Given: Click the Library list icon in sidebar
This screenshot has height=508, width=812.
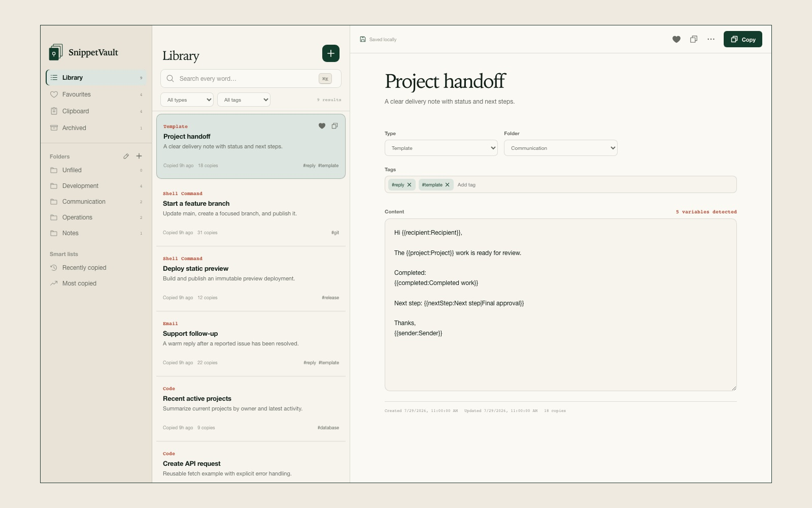Looking at the screenshot, I should (54, 78).
